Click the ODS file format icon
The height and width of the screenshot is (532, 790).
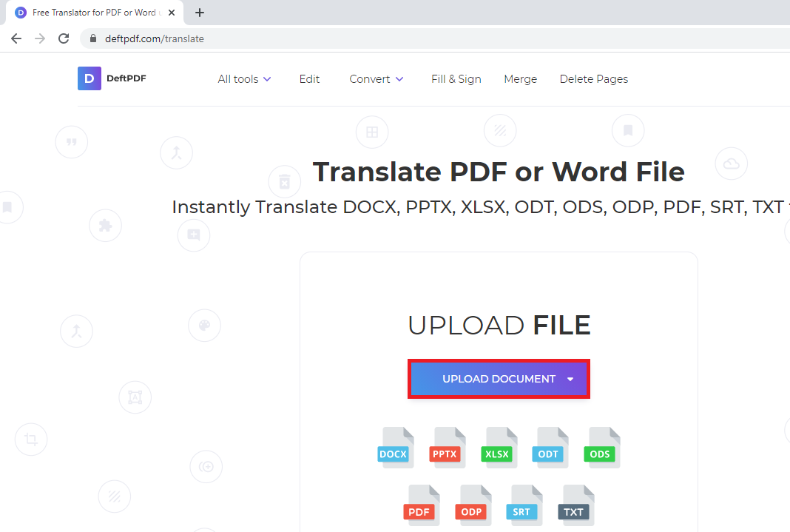[x=601, y=448]
